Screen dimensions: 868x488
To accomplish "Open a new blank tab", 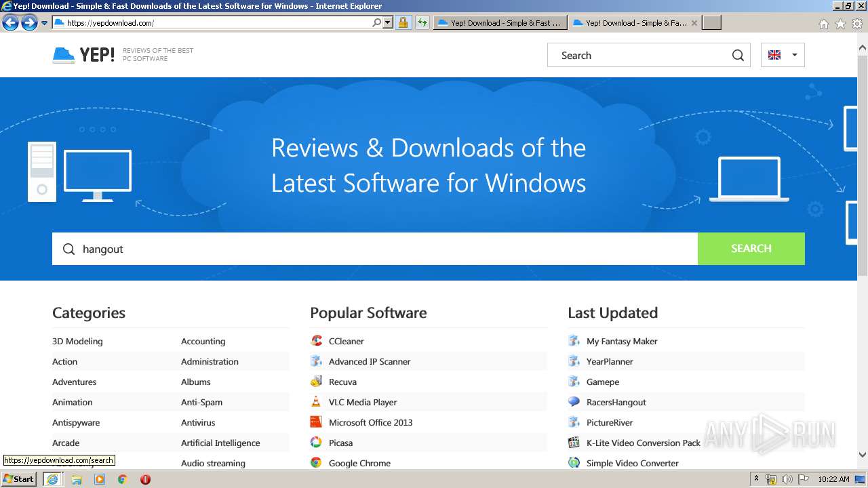I will (x=711, y=22).
